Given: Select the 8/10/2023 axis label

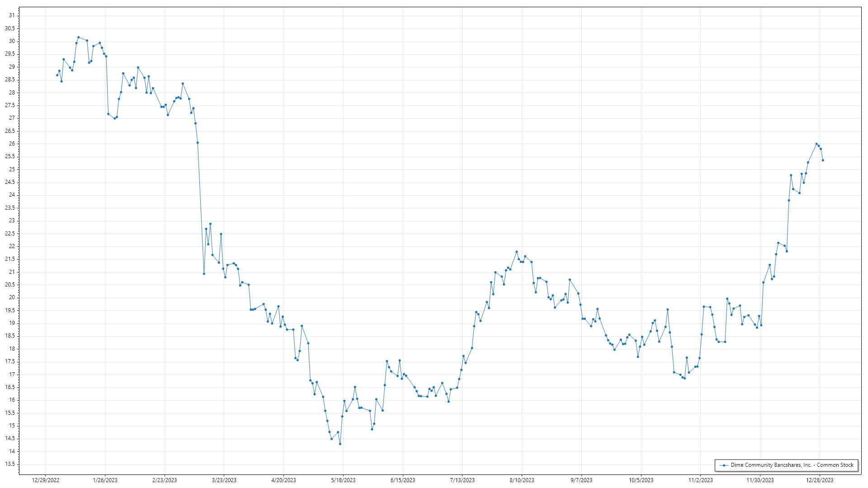Looking at the screenshot, I should (522, 480).
